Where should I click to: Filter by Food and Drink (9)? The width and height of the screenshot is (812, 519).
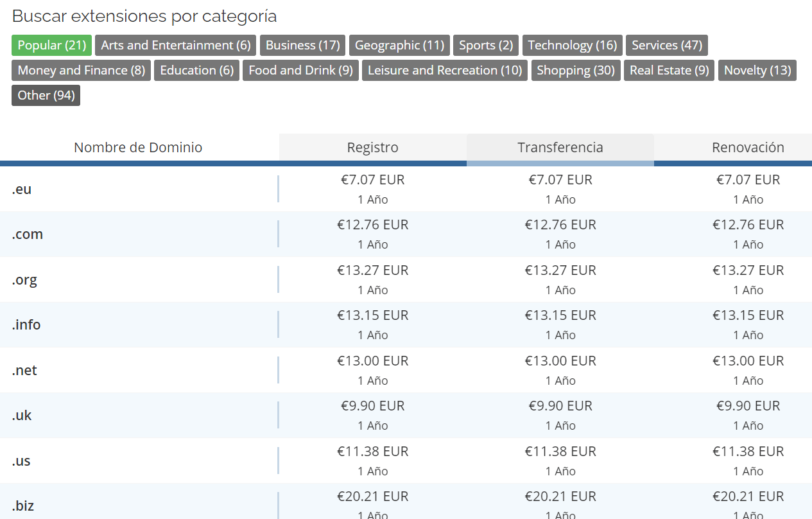pyautogui.click(x=301, y=70)
